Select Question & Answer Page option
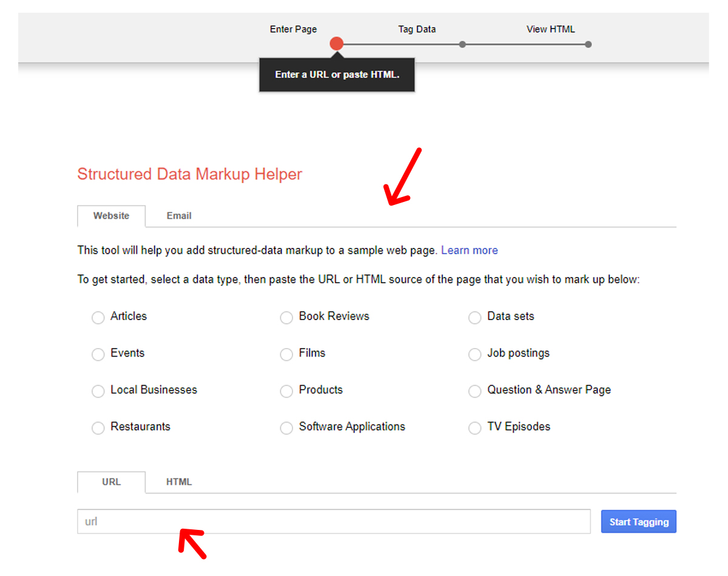This screenshot has width=728, height=576. (475, 392)
